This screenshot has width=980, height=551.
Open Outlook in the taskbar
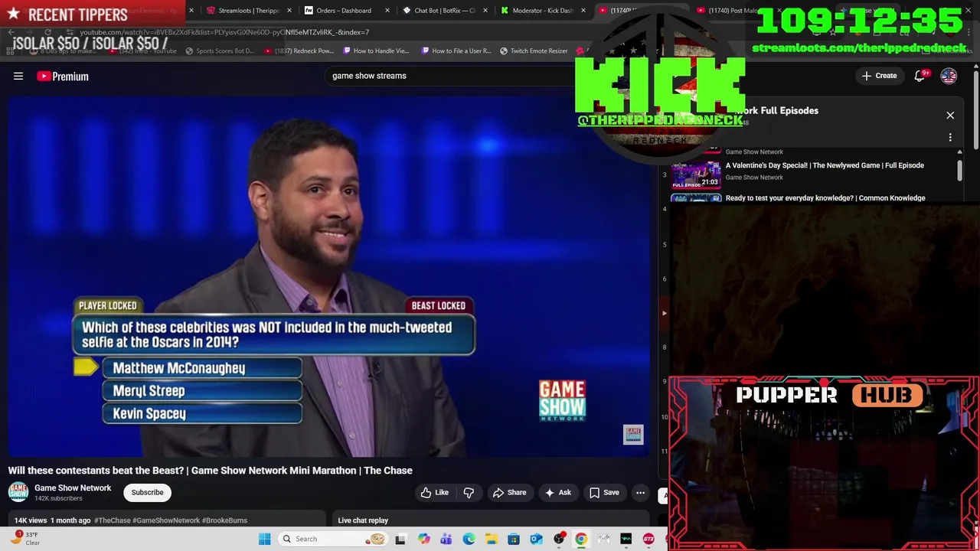click(536, 539)
